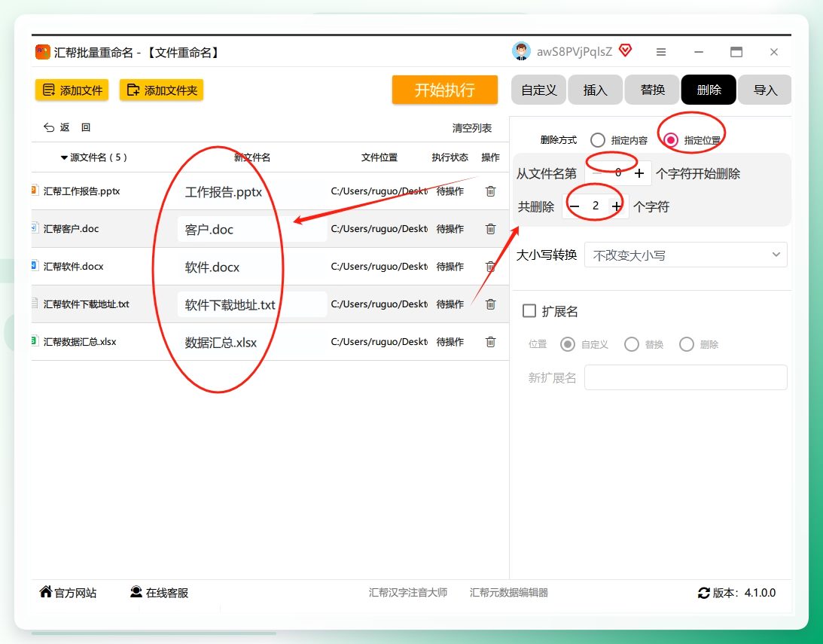Click the red VIP diamond badge icon
The height and width of the screenshot is (644, 823).
click(625, 50)
